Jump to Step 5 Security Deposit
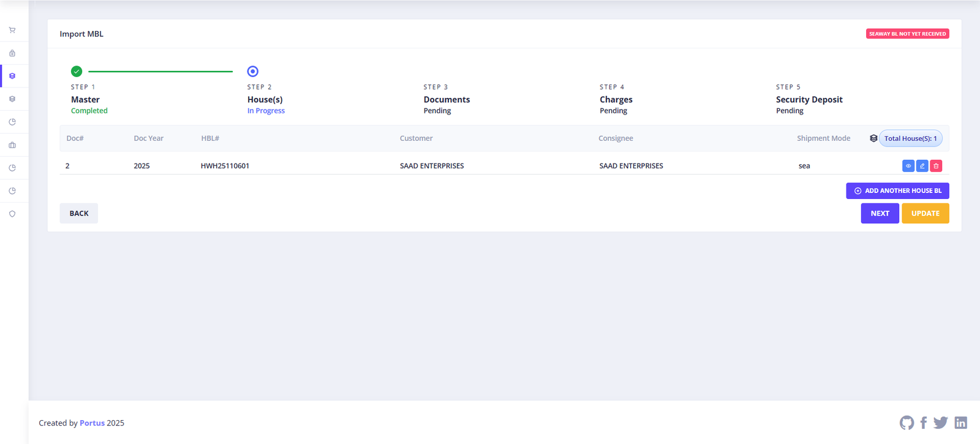The image size is (980, 444). point(809,99)
